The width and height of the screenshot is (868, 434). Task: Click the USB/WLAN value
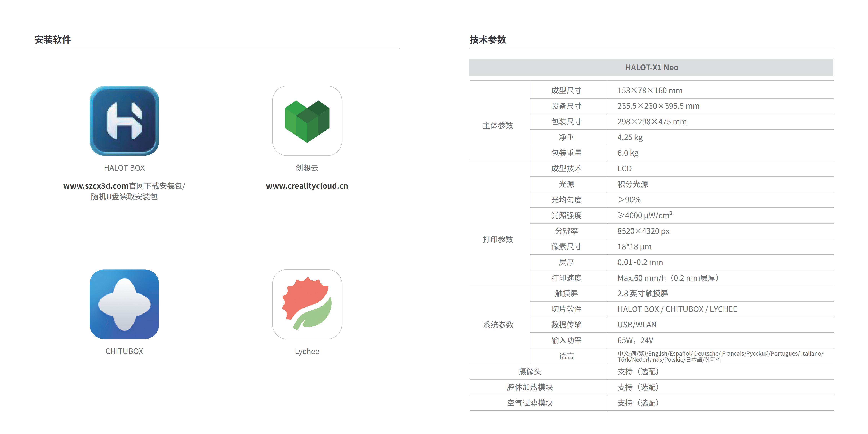(637, 325)
